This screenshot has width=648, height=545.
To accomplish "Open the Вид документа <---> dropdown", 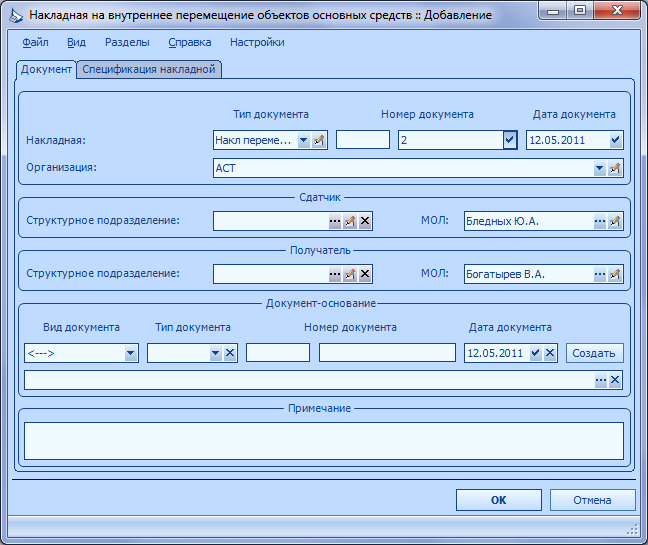I will pos(131,353).
